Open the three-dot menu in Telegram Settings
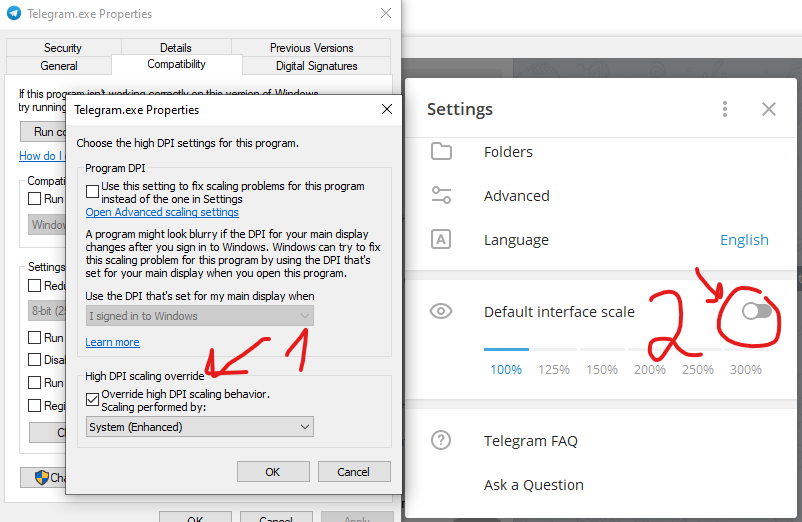The image size is (802, 522). (725, 109)
